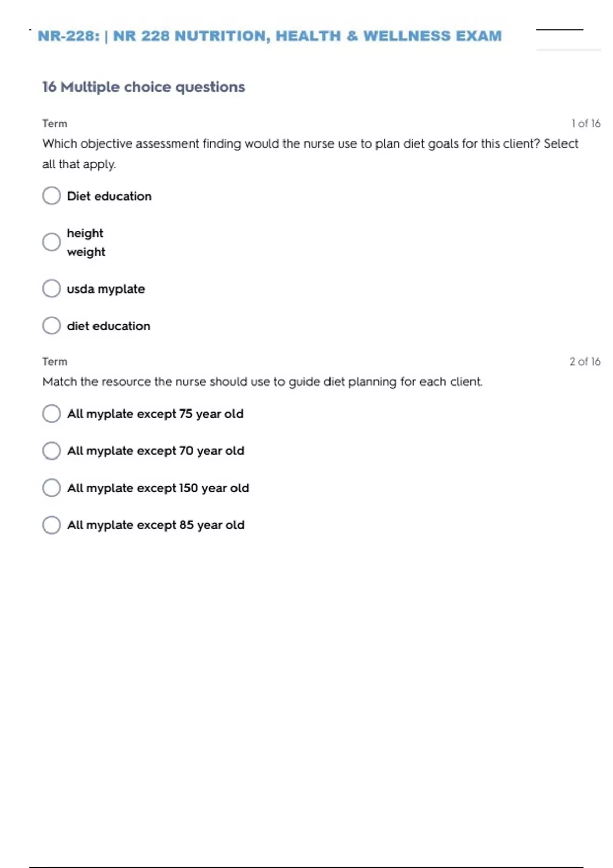Click the NR-228 Nutrition exam title
613x868 pixels.
pyautogui.click(x=270, y=36)
